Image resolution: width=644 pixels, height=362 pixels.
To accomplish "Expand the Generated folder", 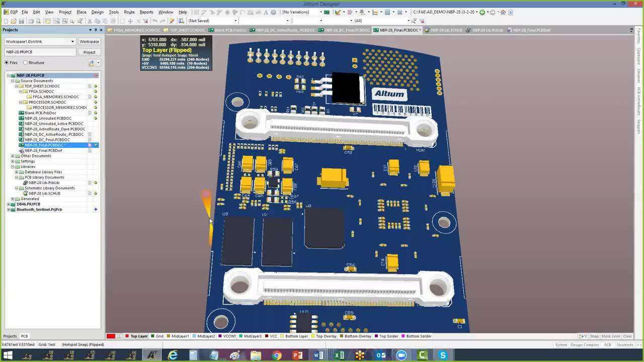I will coord(13,199).
